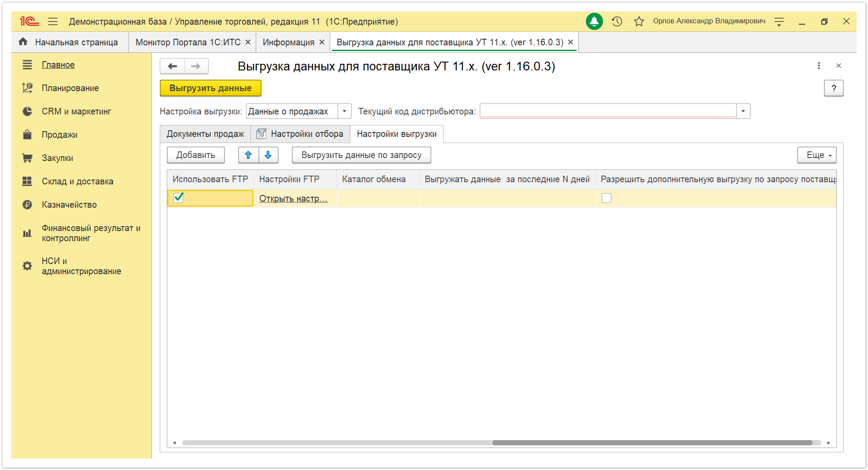
Task: Expand distributor code dropdown arrow
Action: click(743, 111)
